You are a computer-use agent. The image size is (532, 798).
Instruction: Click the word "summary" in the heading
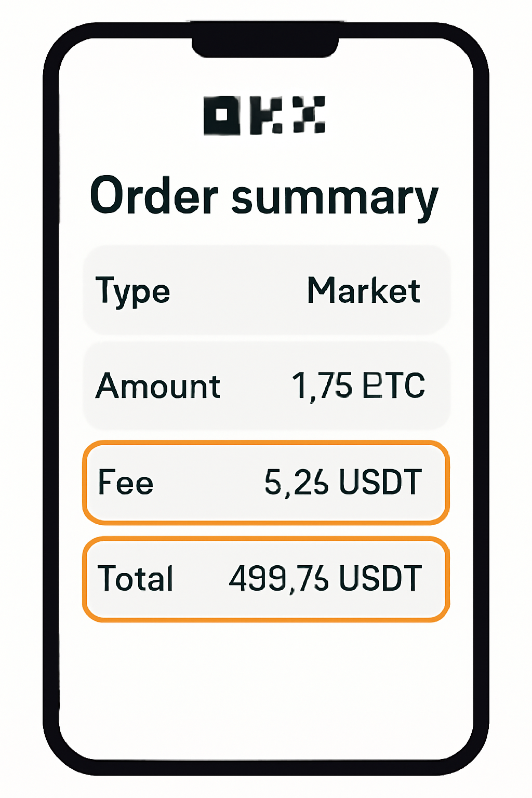click(x=335, y=197)
